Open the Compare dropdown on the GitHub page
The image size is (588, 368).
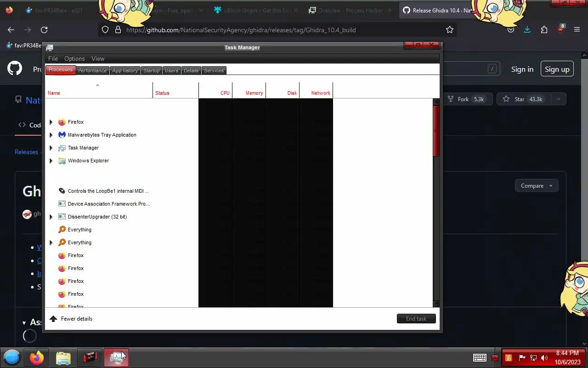pyautogui.click(x=537, y=186)
